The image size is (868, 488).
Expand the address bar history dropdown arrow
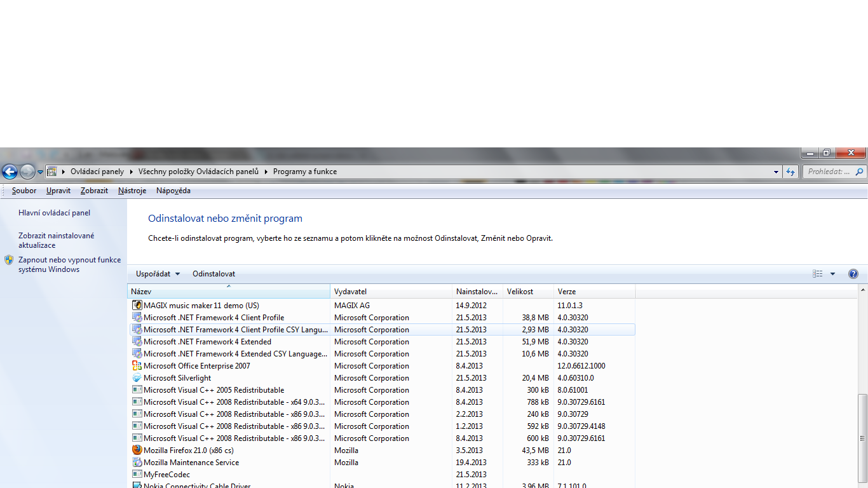click(x=776, y=172)
